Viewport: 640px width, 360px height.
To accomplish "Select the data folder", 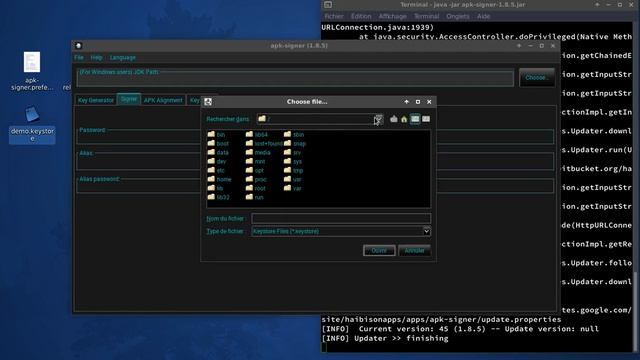I will click(x=218, y=152).
